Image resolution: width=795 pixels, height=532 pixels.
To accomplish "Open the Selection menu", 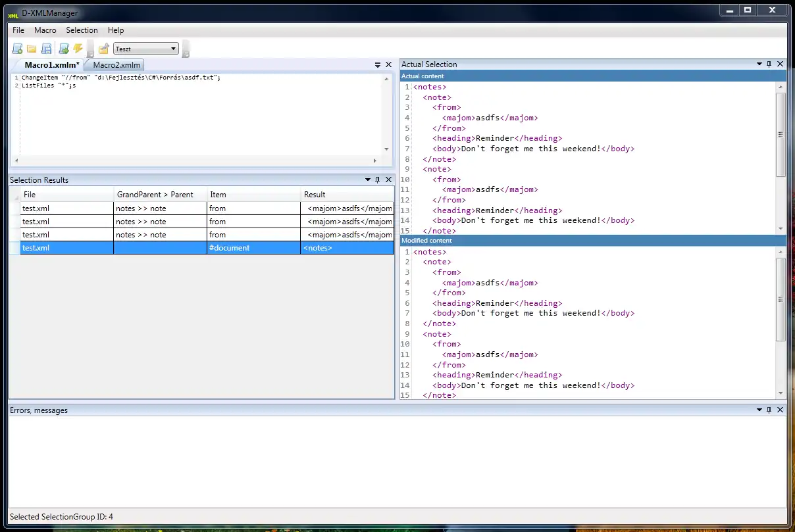I will pyautogui.click(x=82, y=30).
